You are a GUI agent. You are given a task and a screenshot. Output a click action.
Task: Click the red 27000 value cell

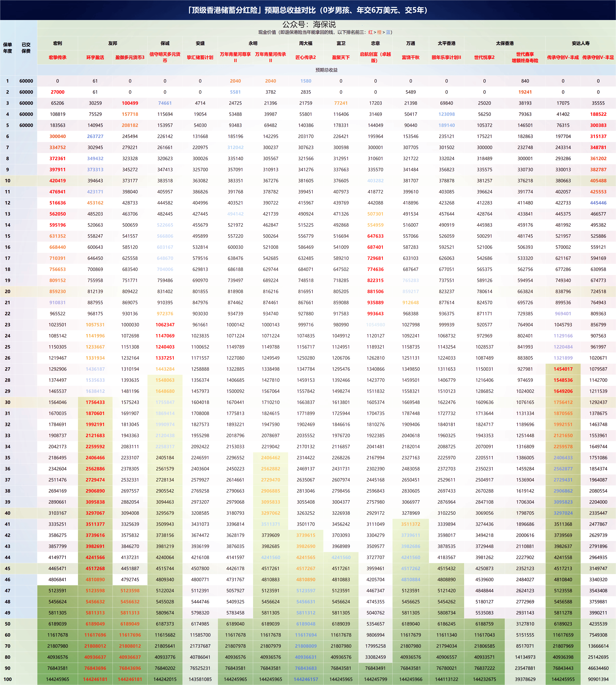tap(58, 92)
